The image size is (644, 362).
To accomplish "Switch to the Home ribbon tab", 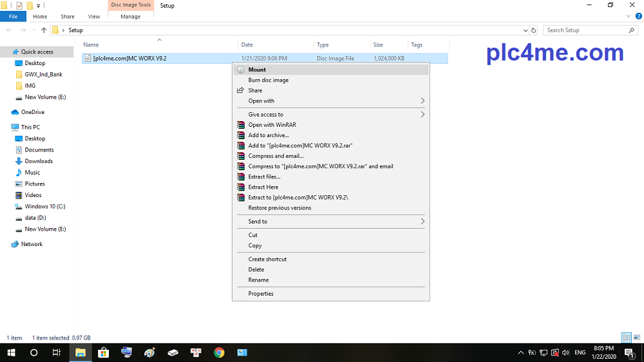I will 40,17.
